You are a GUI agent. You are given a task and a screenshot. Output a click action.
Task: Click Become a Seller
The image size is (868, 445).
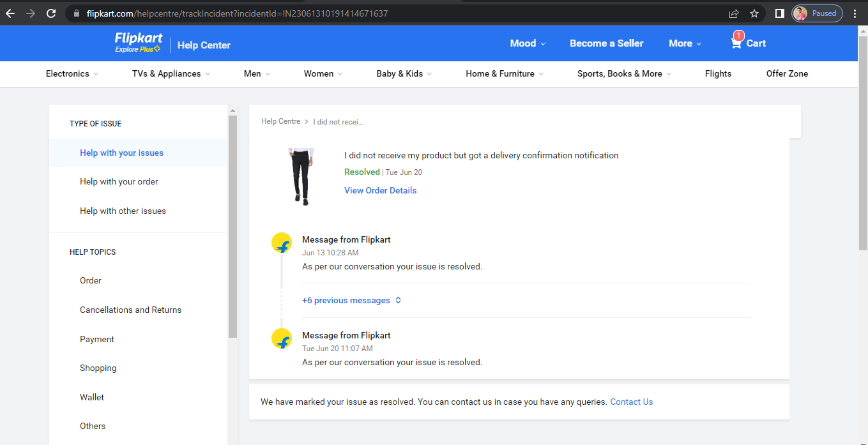606,43
